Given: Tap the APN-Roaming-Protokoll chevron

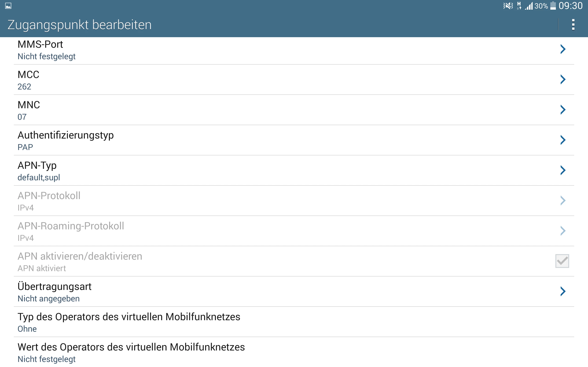Looking at the screenshot, I should tap(563, 231).
